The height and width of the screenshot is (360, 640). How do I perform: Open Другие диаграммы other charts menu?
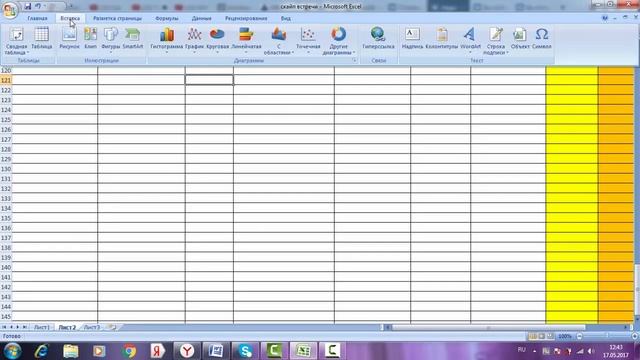[x=338, y=41]
